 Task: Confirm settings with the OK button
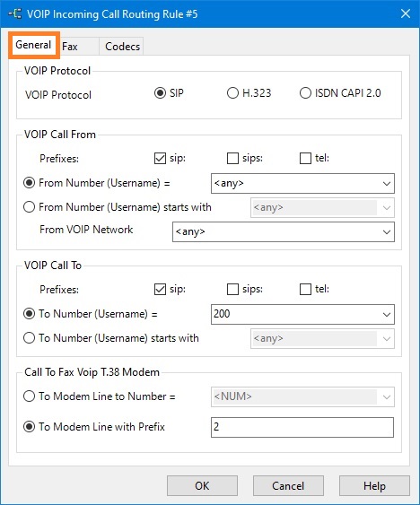pyautogui.click(x=202, y=485)
